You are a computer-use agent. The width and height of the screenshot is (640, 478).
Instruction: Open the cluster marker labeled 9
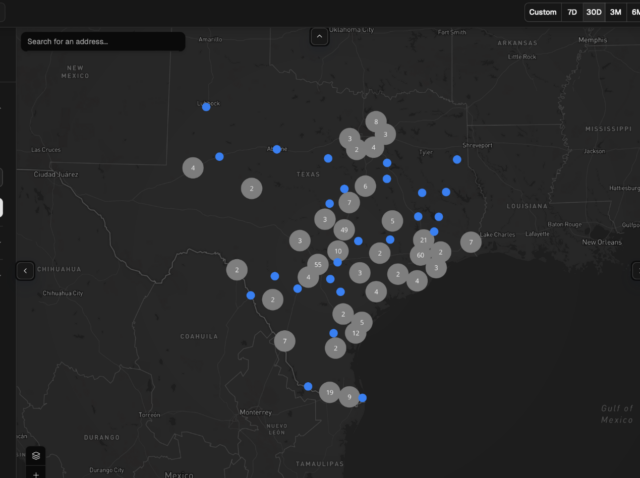349,396
